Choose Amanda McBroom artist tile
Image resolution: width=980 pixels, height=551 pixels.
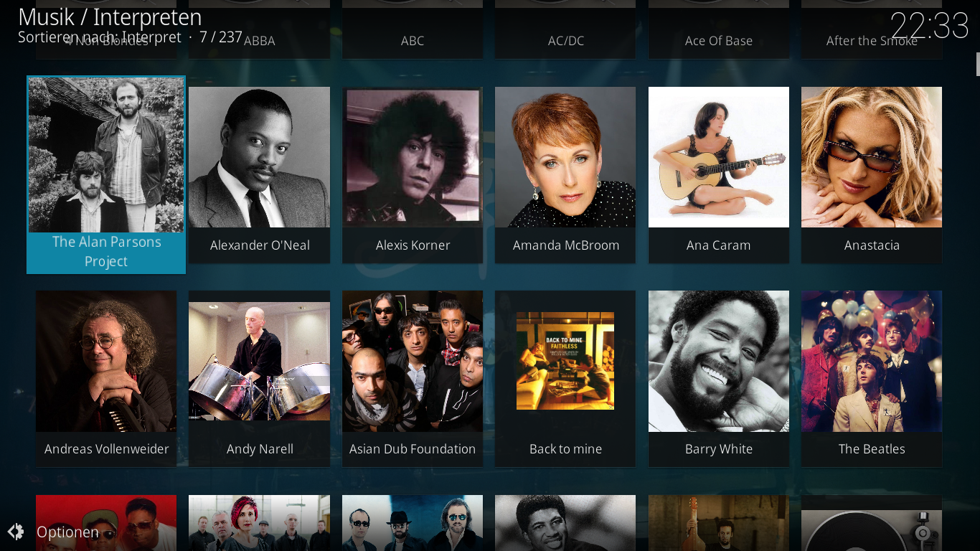(565, 175)
